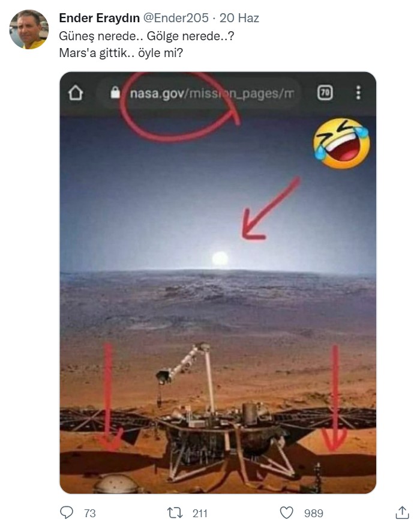This screenshot has height=528, width=420.
Task: Like the tweet with the heart icon
Action: tap(287, 513)
